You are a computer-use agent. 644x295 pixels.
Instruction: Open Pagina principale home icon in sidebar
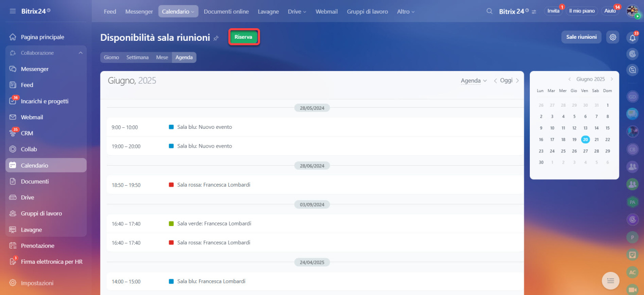click(x=13, y=37)
